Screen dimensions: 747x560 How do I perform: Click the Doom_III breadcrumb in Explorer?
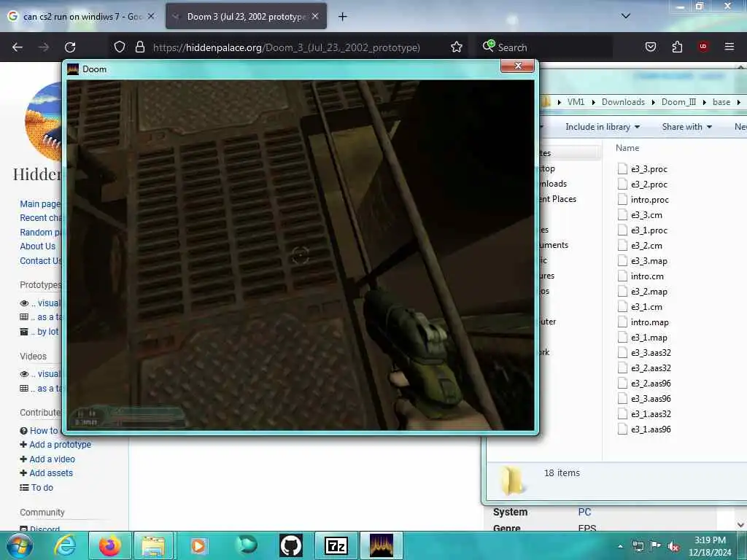point(678,102)
